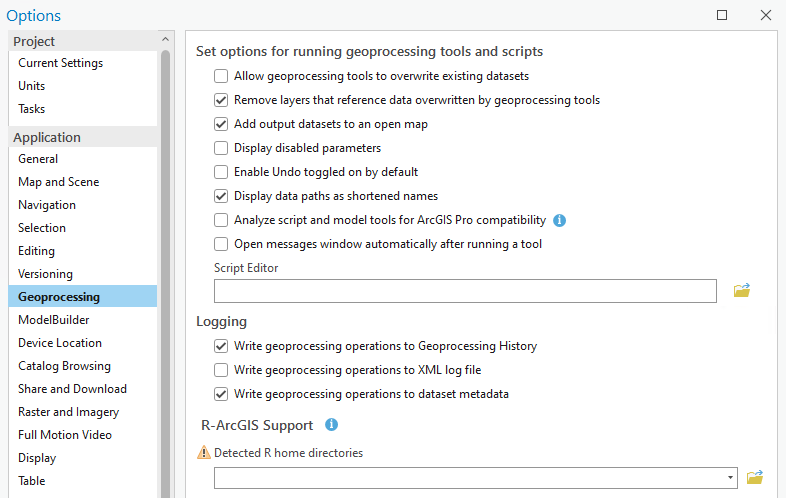The image size is (786, 498).
Task: Click inside the Script Editor path field
Action: coord(465,291)
